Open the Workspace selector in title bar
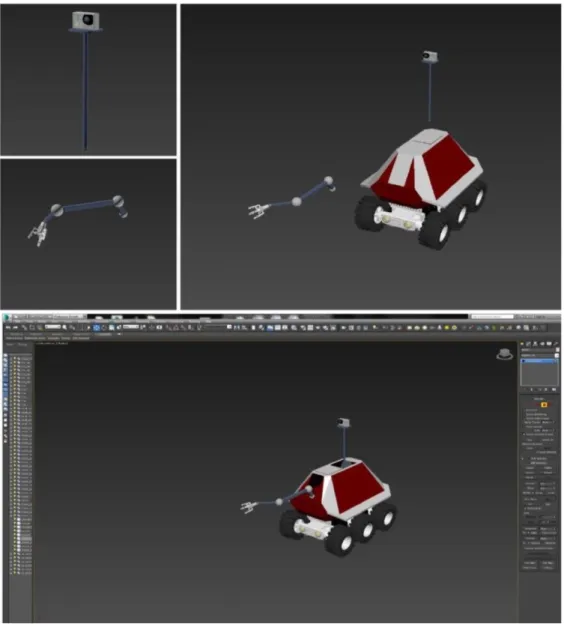 [x=68, y=316]
